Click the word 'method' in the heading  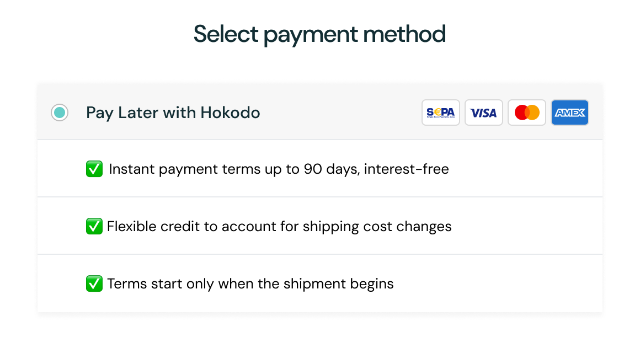coord(404,34)
